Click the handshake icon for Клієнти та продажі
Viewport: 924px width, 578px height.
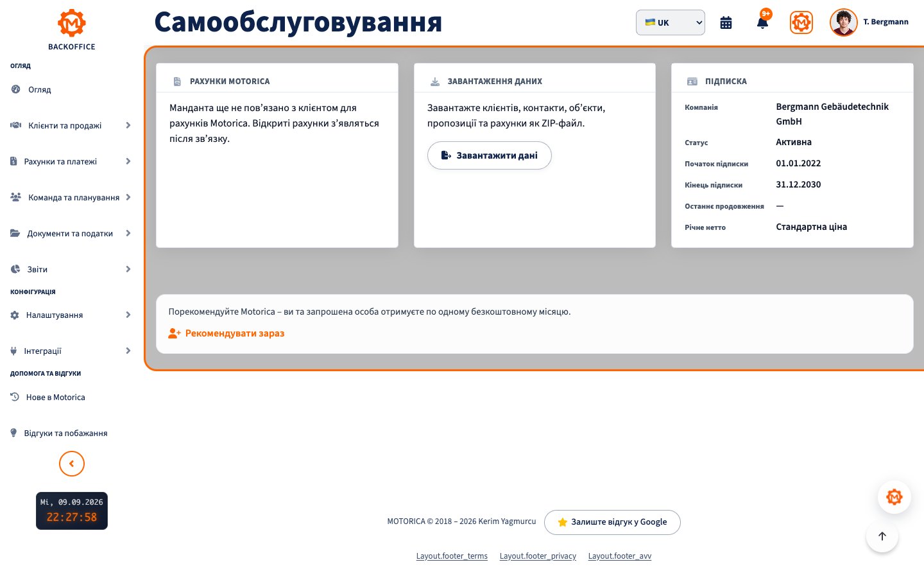[x=16, y=125]
